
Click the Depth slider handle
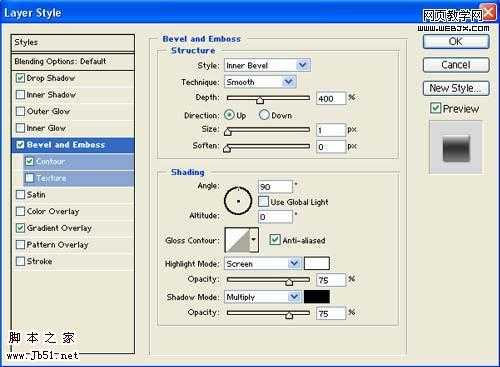[x=260, y=100]
